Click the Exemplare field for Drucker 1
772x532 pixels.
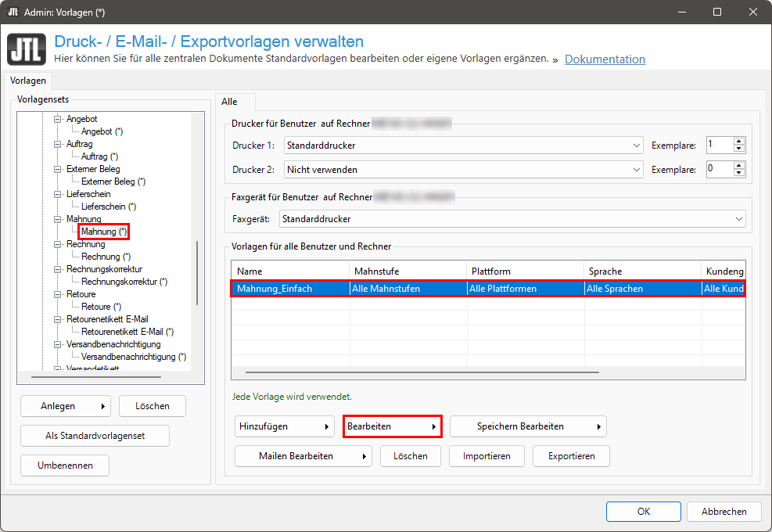tap(720, 146)
